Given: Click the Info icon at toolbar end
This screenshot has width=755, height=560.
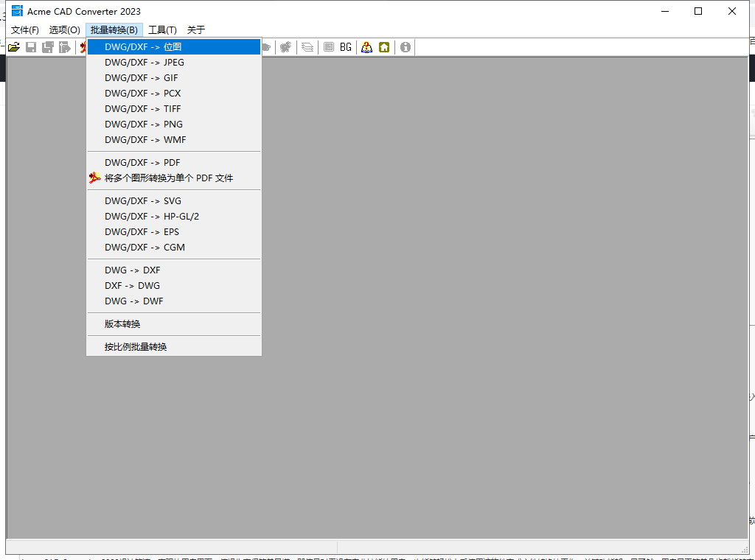Looking at the screenshot, I should point(405,46).
